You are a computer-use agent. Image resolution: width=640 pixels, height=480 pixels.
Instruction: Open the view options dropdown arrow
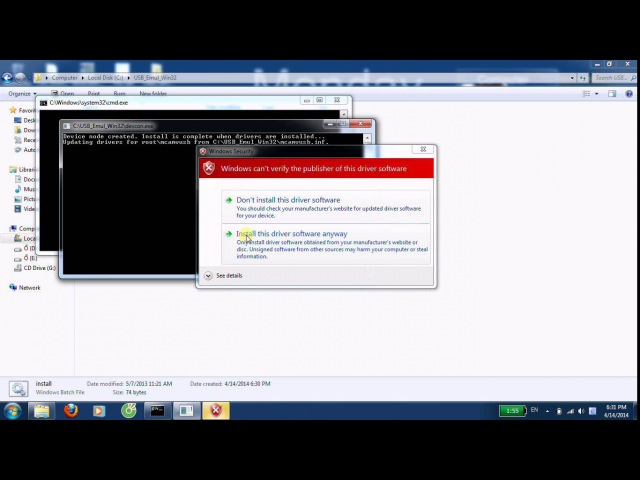pos(597,94)
